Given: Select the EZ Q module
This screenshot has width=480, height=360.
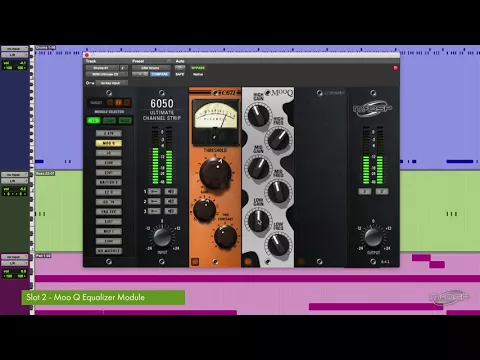Looking at the screenshot, I should (x=109, y=192).
